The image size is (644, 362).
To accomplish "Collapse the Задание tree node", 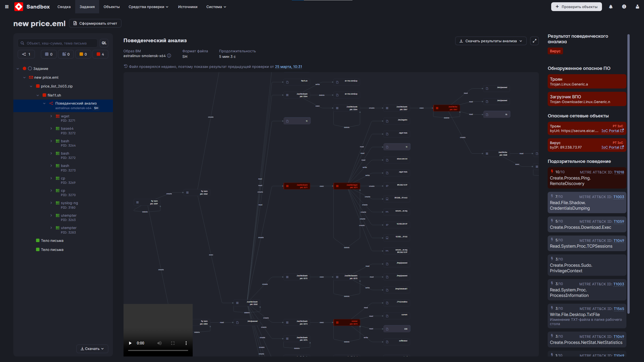I will pos(18,69).
